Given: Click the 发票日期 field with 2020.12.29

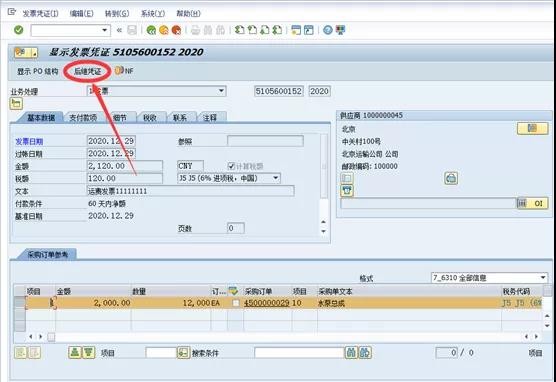Looking at the screenshot, I should 111,141.
